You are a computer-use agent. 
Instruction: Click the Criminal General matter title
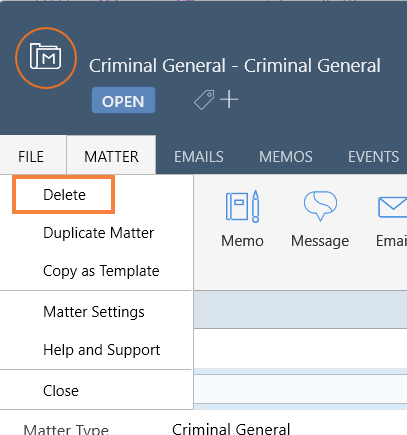tap(235, 66)
